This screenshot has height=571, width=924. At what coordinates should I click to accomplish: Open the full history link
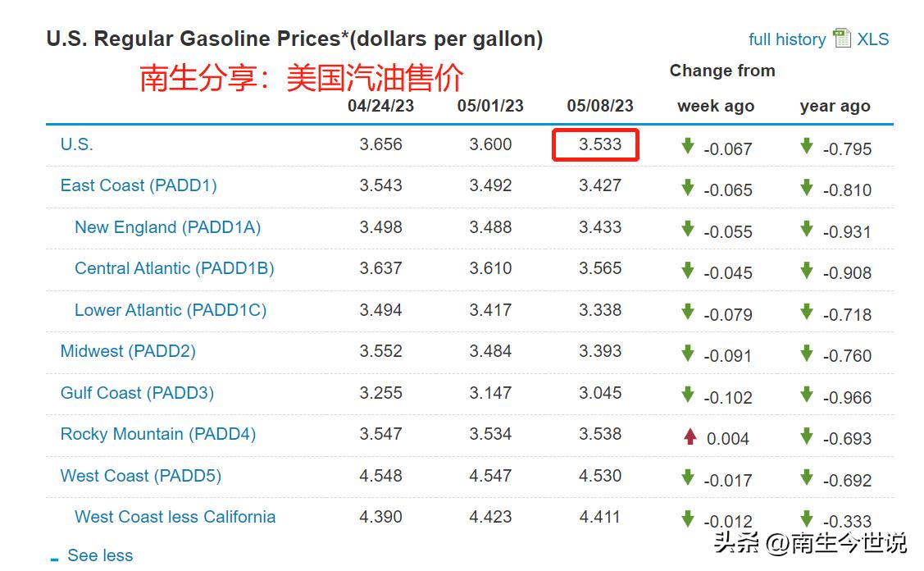(x=786, y=39)
